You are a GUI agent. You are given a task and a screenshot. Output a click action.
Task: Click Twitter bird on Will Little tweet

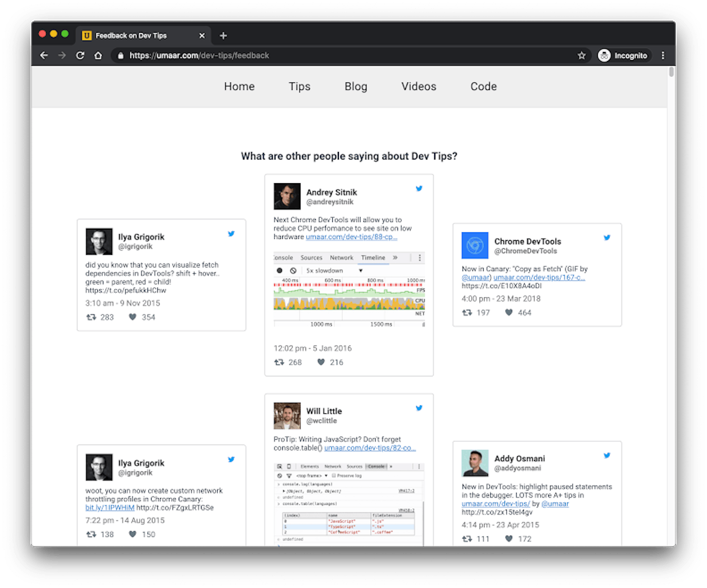click(419, 408)
